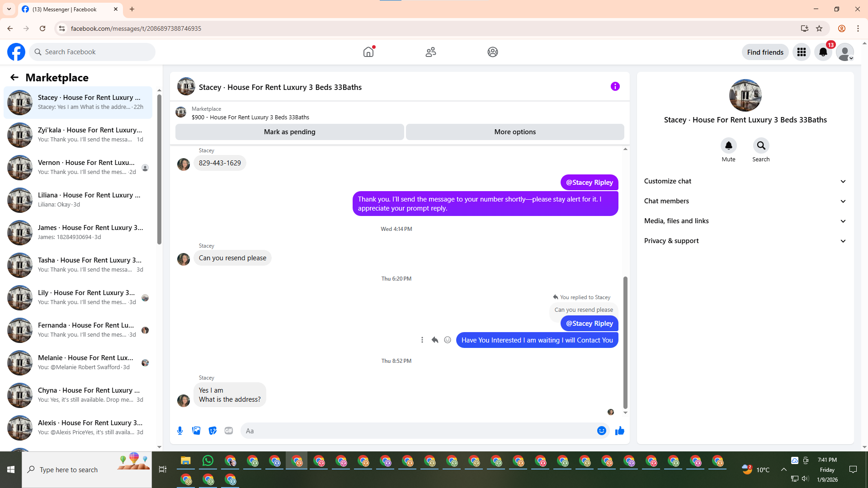
Task: Open the emoji picker in message box
Action: click(x=601, y=431)
